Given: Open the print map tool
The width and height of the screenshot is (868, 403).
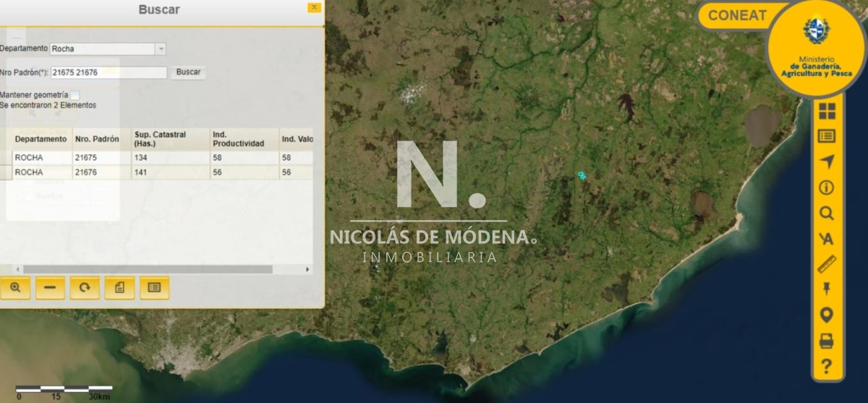Looking at the screenshot, I should (x=827, y=341).
